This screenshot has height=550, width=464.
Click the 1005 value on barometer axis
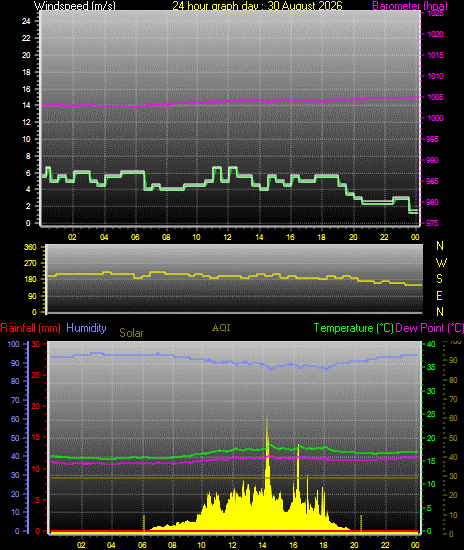coord(435,97)
